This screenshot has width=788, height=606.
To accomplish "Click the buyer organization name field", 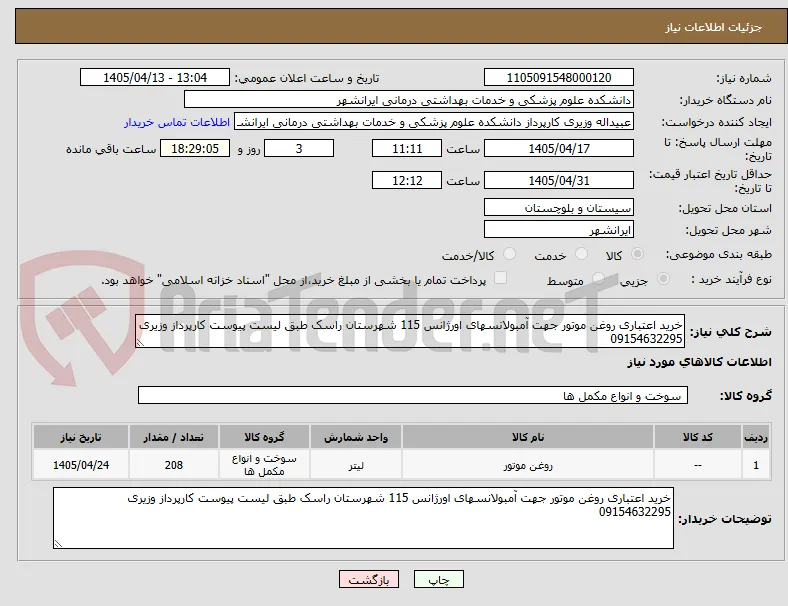I will pos(409,99).
